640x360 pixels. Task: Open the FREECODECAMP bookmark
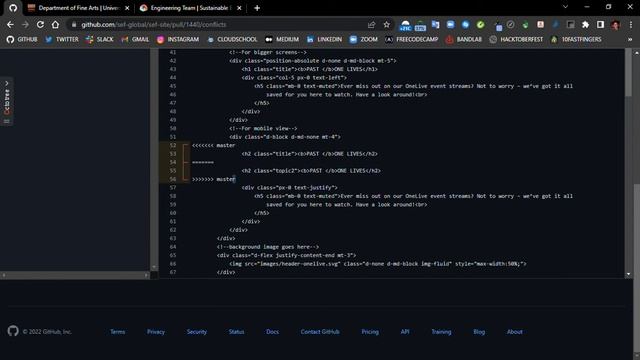tap(411, 39)
